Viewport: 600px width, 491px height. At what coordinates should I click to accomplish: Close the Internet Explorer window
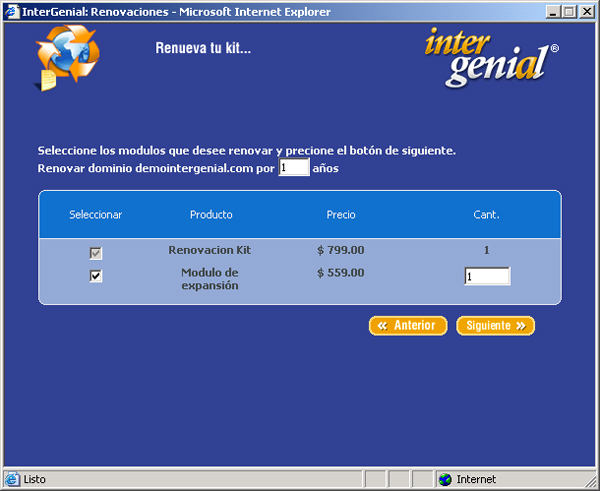pyautogui.click(x=587, y=12)
